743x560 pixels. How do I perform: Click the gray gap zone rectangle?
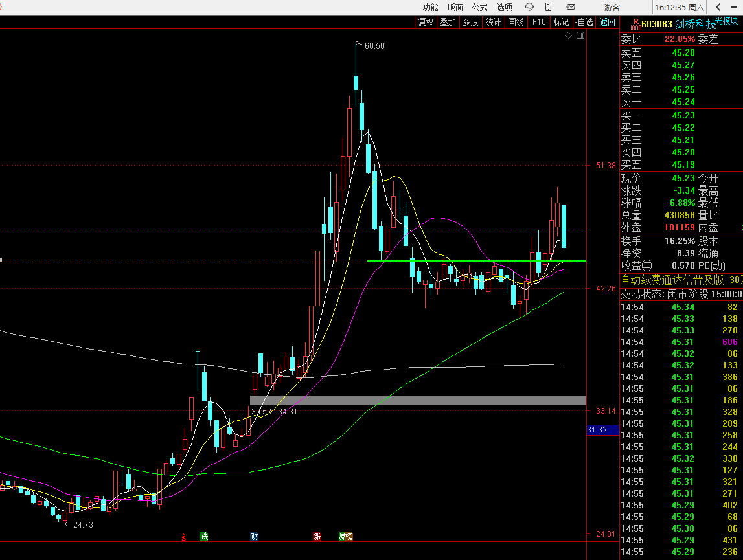418,400
